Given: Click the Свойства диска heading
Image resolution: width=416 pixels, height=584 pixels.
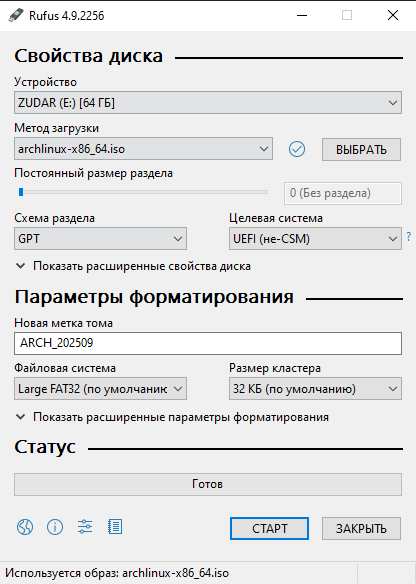Looking at the screenshot, I should click(x=89, y=56).
